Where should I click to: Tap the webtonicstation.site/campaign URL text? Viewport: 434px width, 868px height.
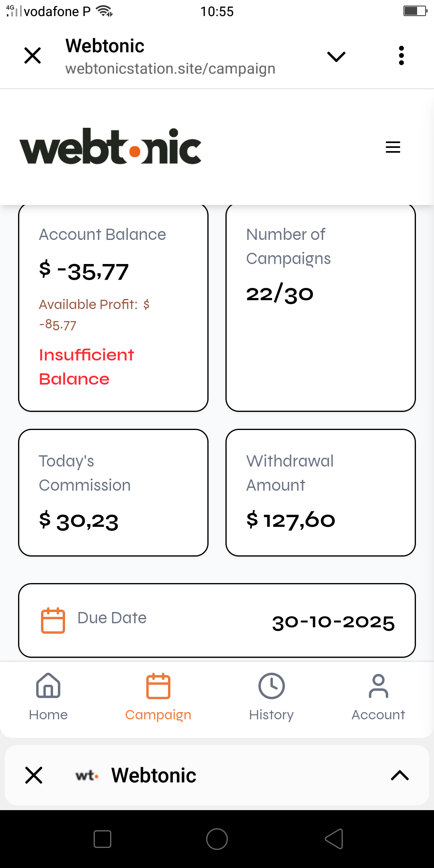[170, 69]
